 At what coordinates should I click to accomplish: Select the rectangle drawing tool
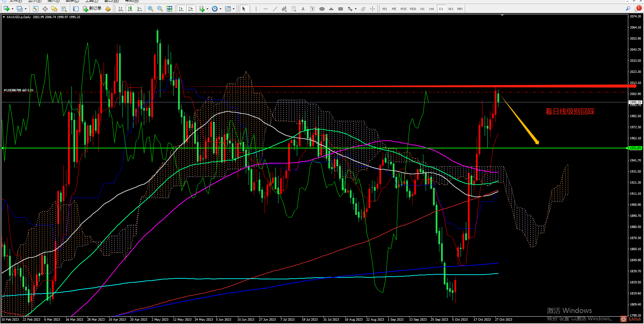[340, 9]
